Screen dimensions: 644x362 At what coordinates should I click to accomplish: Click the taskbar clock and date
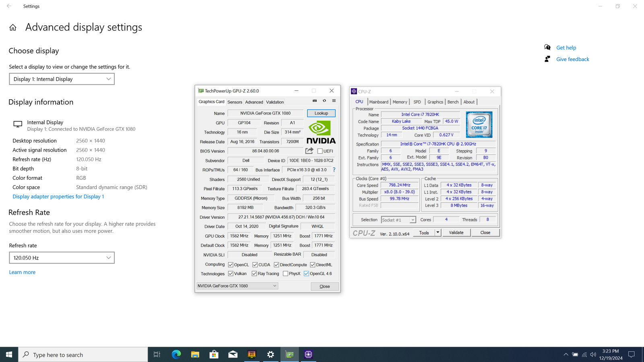611,354
